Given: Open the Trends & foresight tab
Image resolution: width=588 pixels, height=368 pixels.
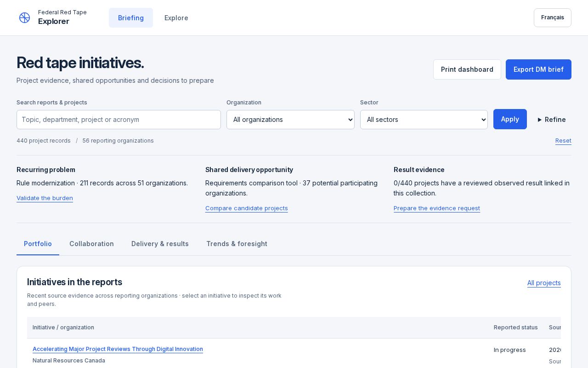Looking at the screenshot, I should tap(237, 244).
